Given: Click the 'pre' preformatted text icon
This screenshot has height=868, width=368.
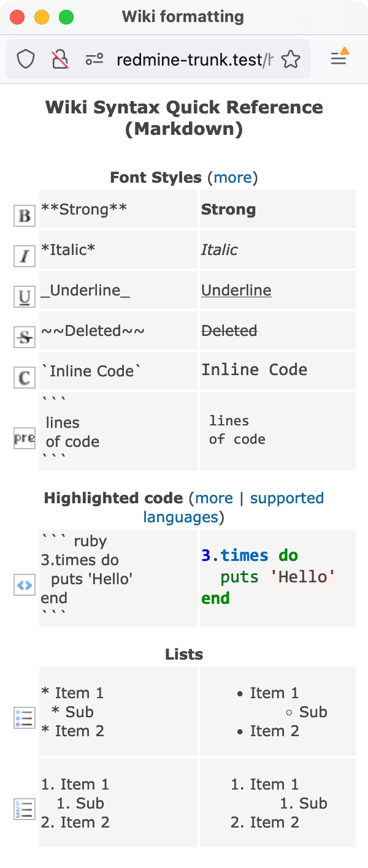Looking at the screenshot, I should coord(25,438).
